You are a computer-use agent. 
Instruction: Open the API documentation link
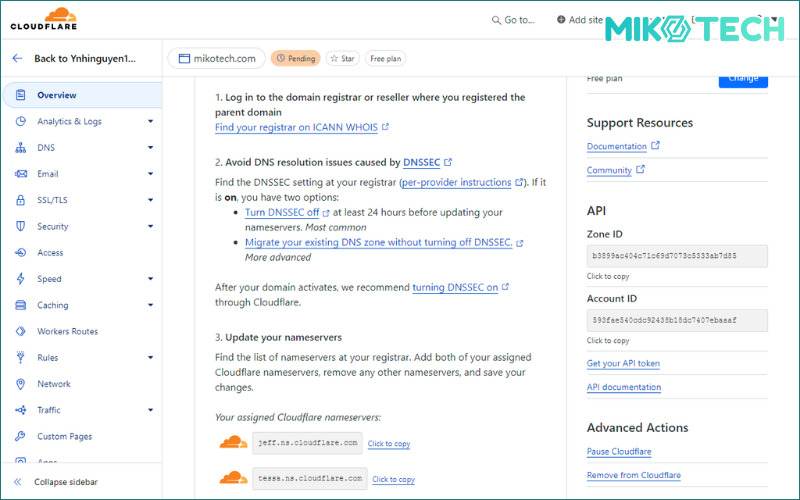point(623,387)
